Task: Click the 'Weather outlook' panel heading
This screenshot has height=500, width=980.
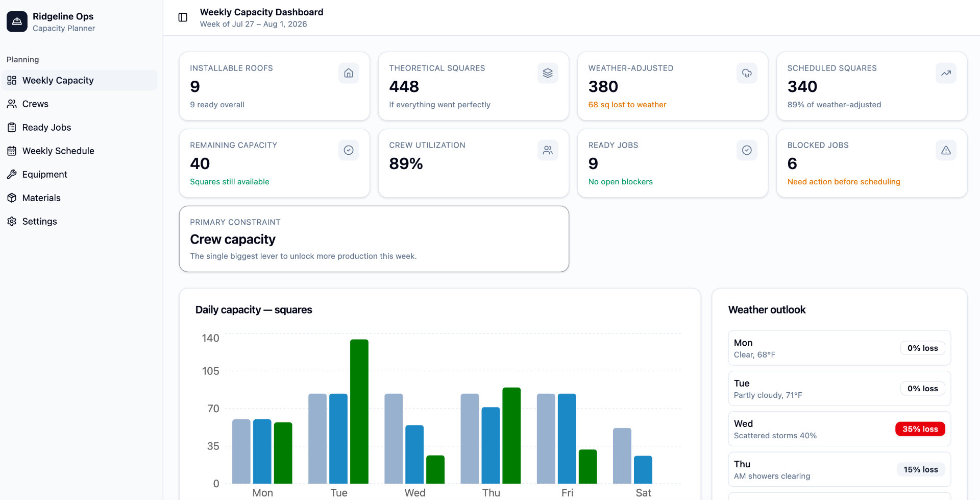Action: 767,310
